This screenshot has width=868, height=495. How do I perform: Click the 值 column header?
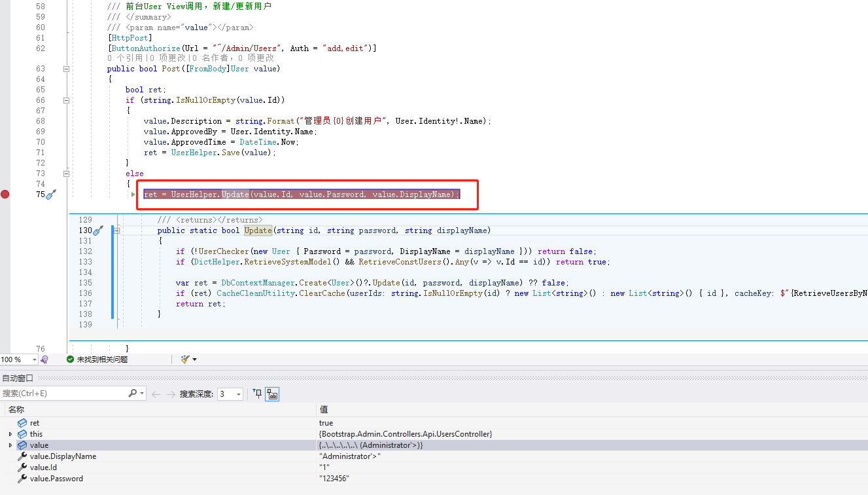tap(323, 409)
